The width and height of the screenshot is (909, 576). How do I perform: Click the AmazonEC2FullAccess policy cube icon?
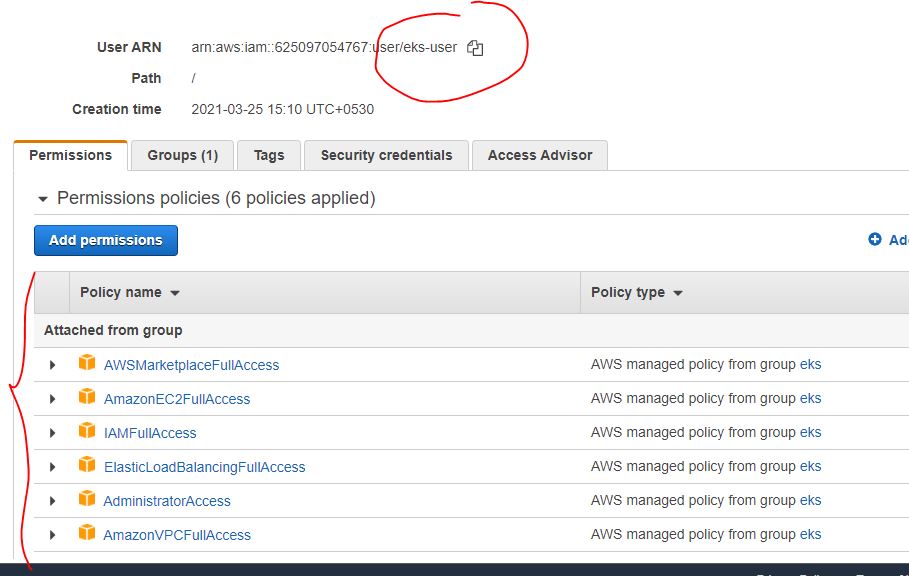tap(87, 398)
